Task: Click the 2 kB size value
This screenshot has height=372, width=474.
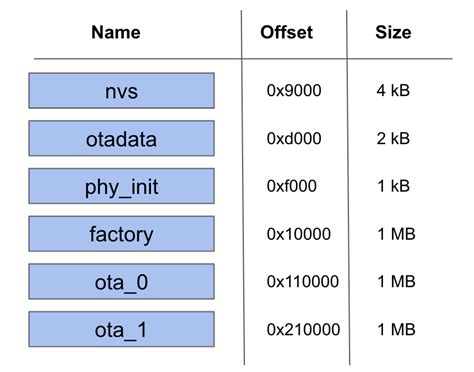Action: pyautogui.click(x=393, y=138)
